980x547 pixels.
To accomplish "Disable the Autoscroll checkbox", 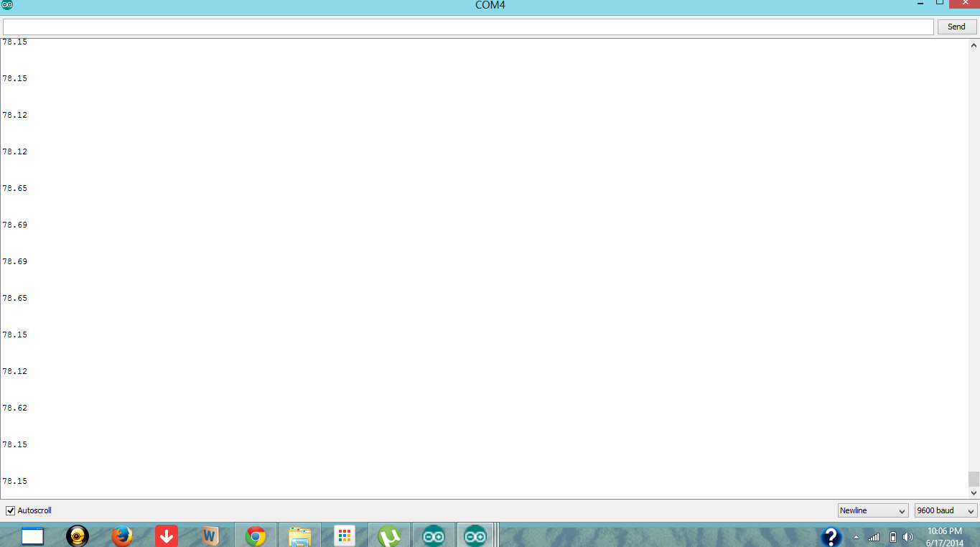I will click(x=10, y=510).
